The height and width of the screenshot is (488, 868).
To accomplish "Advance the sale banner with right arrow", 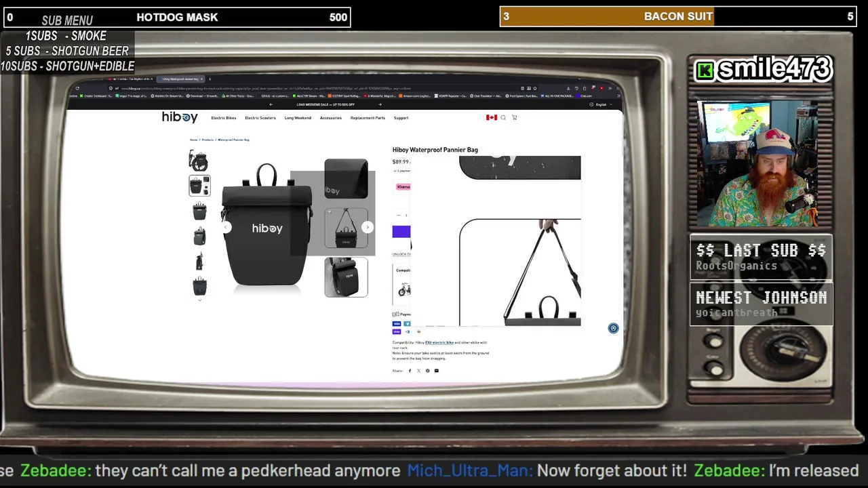I will [x=380, y=104].
